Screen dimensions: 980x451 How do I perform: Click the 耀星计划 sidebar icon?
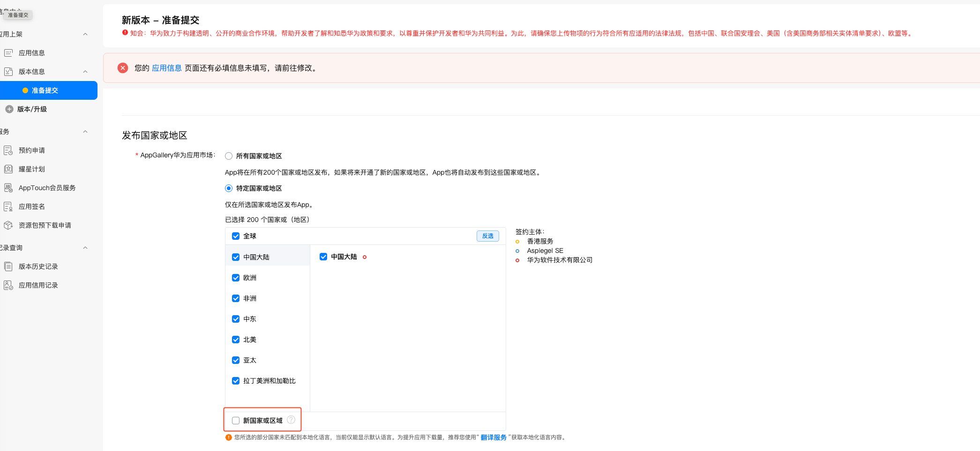pyautogui.click(x=8, y=169)
